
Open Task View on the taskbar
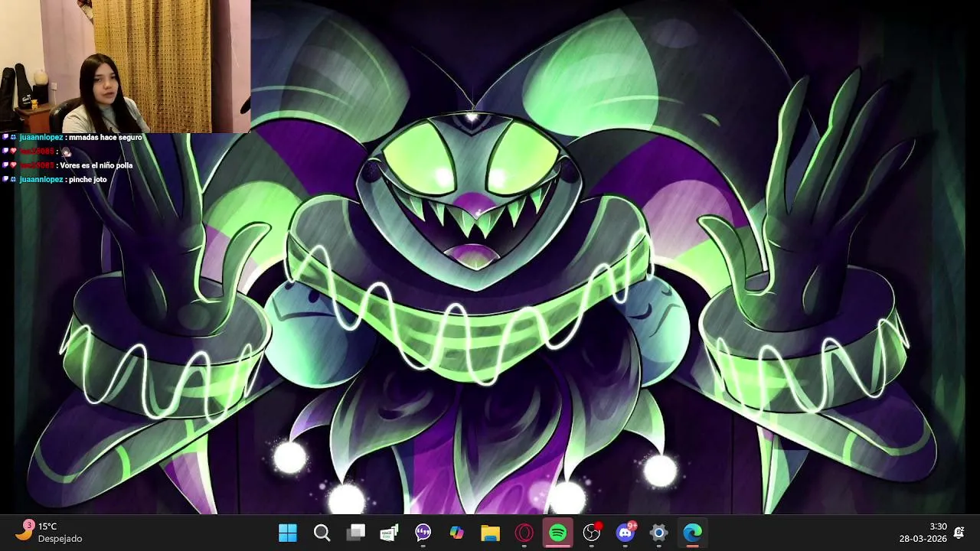[356, 533]
